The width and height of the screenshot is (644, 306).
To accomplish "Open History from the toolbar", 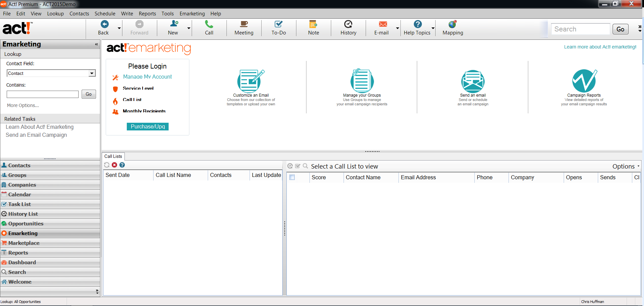I will click(x=348, y=24).
